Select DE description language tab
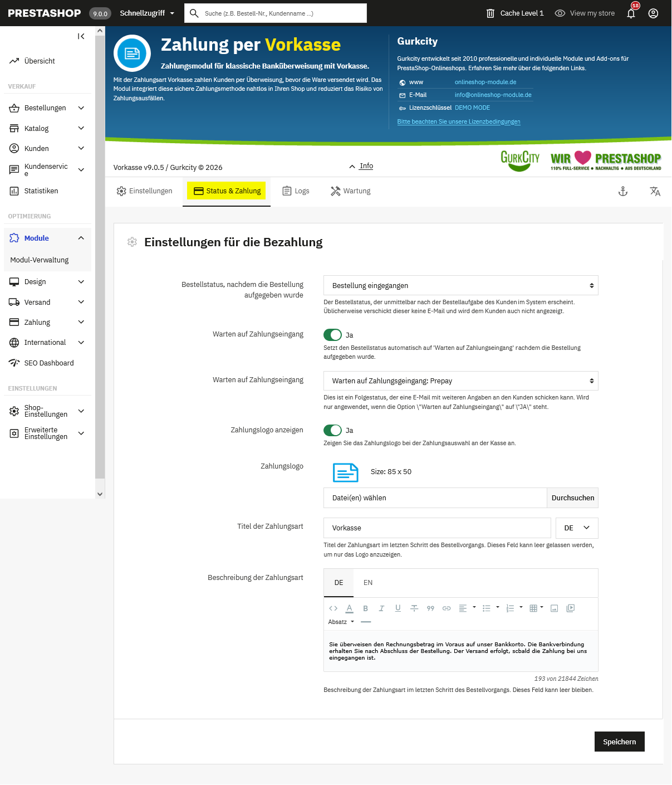Image resolution: width=672 pixels, height=785 pixels. (x=339, y=583)
